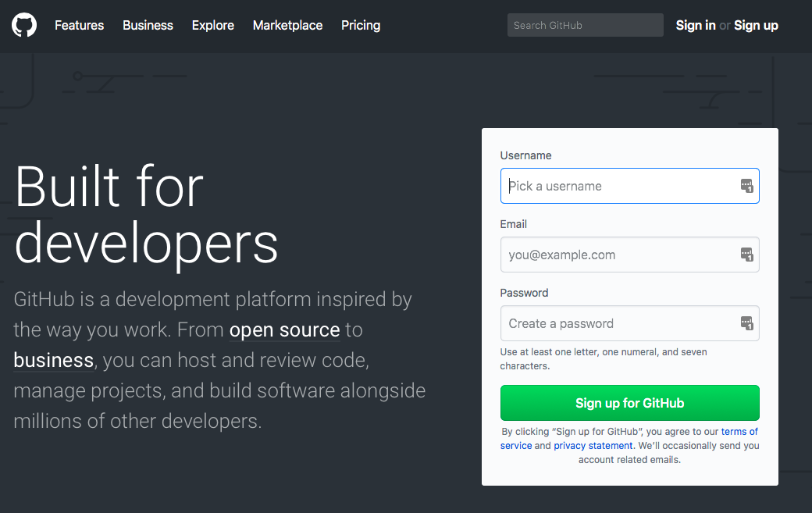Follow the open source link
The width and height of the screenshot is (812, 513).
[284, 330]
